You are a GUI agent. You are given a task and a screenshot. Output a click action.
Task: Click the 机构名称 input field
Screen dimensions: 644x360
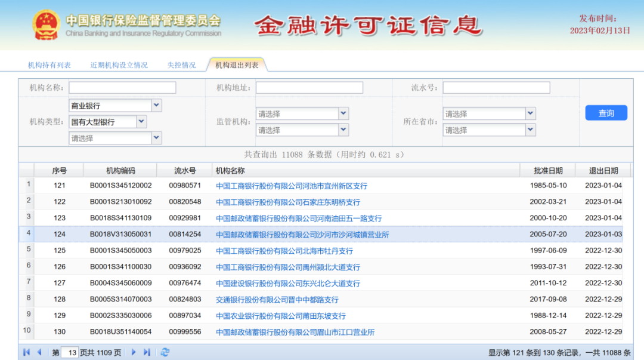tap(122, 87)
